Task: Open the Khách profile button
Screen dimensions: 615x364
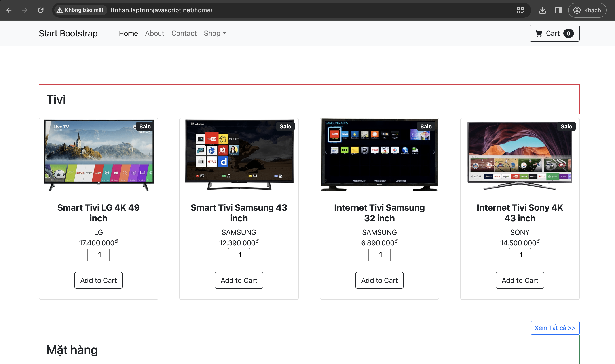Action: coord(587,10)
